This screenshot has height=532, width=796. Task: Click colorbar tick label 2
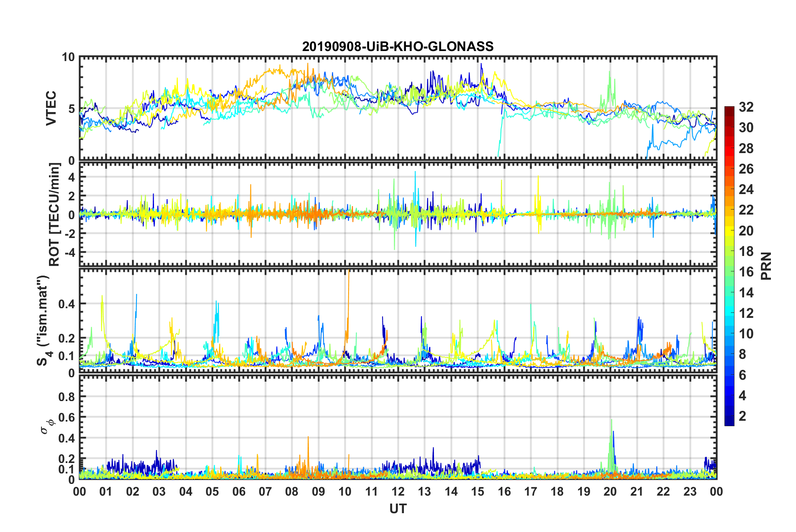coord(742,416)
